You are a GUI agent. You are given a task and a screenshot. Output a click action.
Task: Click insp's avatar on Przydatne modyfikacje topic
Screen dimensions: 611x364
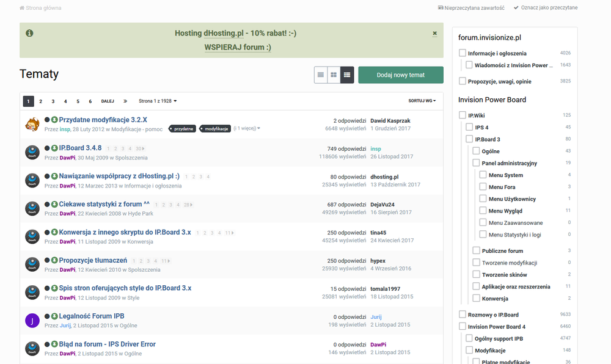pyautogui.click(x=32, y=125)
